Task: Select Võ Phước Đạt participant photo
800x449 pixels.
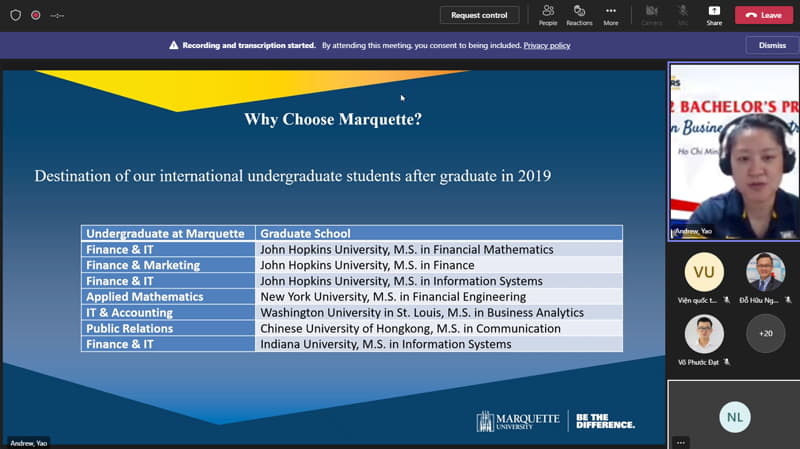Action: [x=703, y=334]
